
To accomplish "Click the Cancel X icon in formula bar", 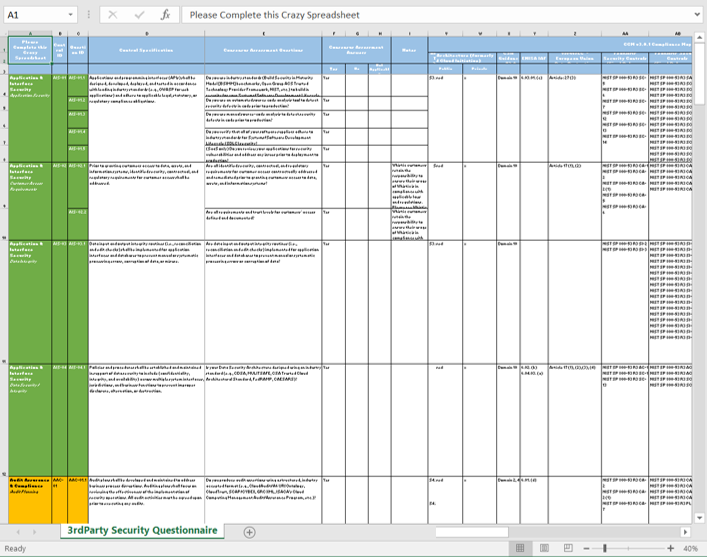I will coord(113,15).
